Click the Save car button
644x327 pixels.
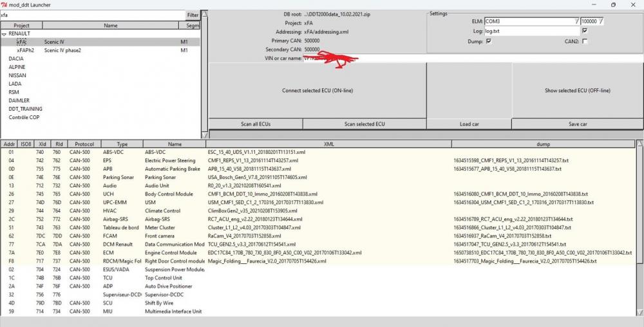coord(578,124)
